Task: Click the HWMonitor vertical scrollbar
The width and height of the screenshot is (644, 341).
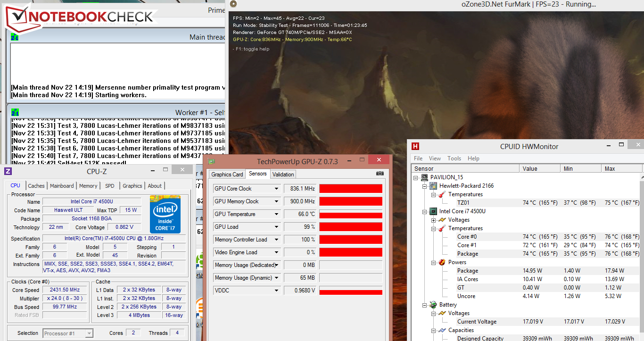Action: tap(642, 257)
